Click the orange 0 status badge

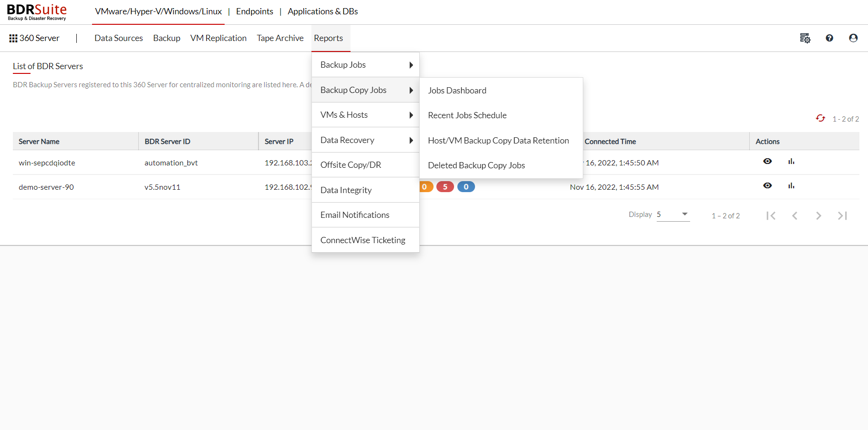tap(424, 187)
